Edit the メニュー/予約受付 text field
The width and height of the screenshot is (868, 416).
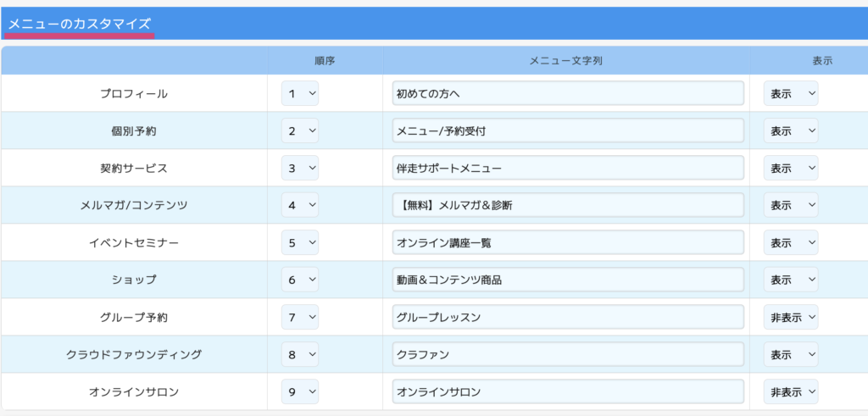[568, 130]
